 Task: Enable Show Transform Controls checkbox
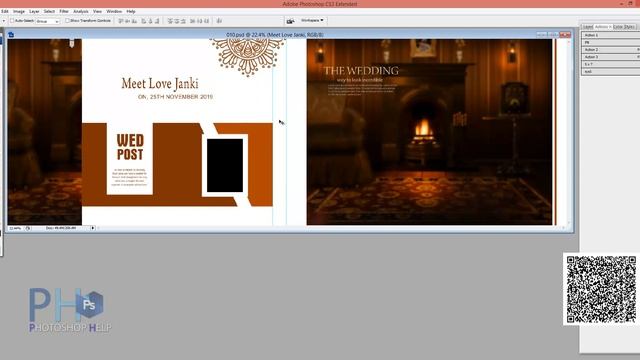click(67, 20)
